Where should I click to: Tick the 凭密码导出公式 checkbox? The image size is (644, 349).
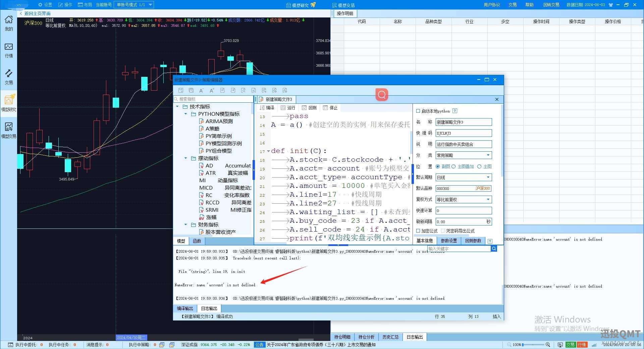pos(443,231)
